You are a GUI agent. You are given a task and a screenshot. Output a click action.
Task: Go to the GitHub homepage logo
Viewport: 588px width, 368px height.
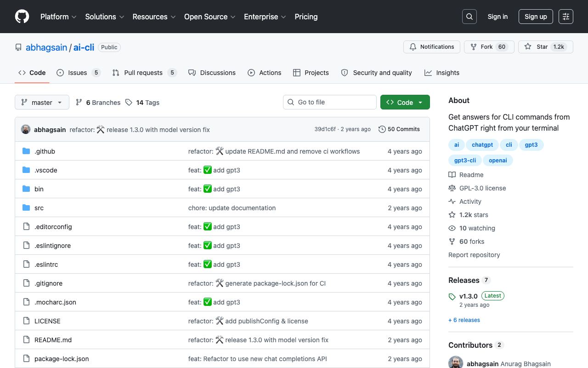[22, 17]
